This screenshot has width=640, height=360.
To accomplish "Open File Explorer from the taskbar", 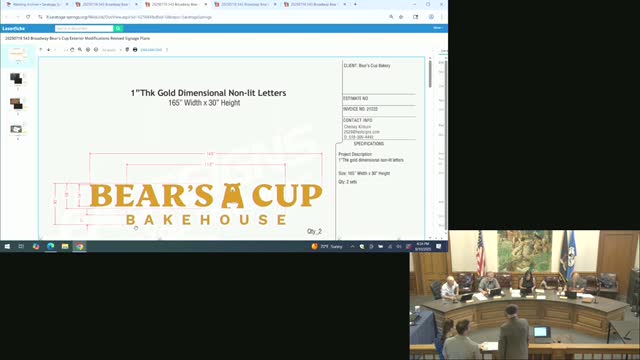I will click(x=65, y=247).
